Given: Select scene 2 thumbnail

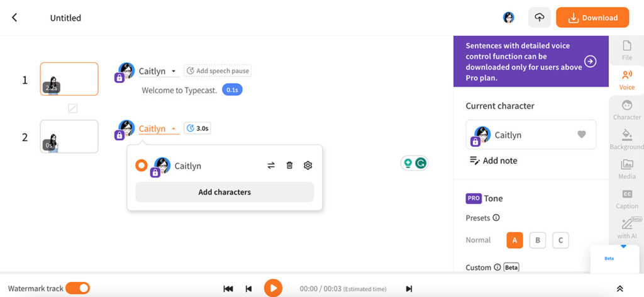Looking at the screenshot, I should pos(69,137).
